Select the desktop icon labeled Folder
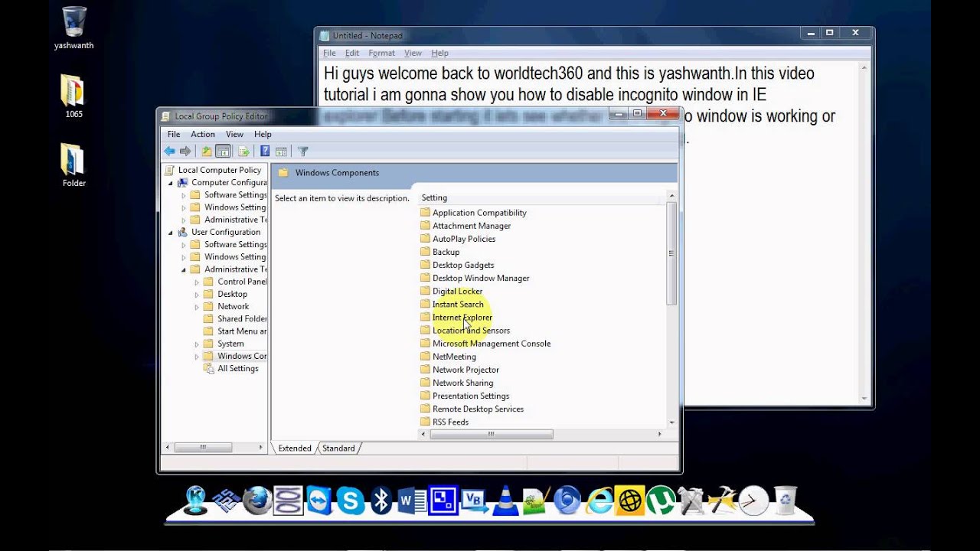The image size is (980, 551). 73,166
